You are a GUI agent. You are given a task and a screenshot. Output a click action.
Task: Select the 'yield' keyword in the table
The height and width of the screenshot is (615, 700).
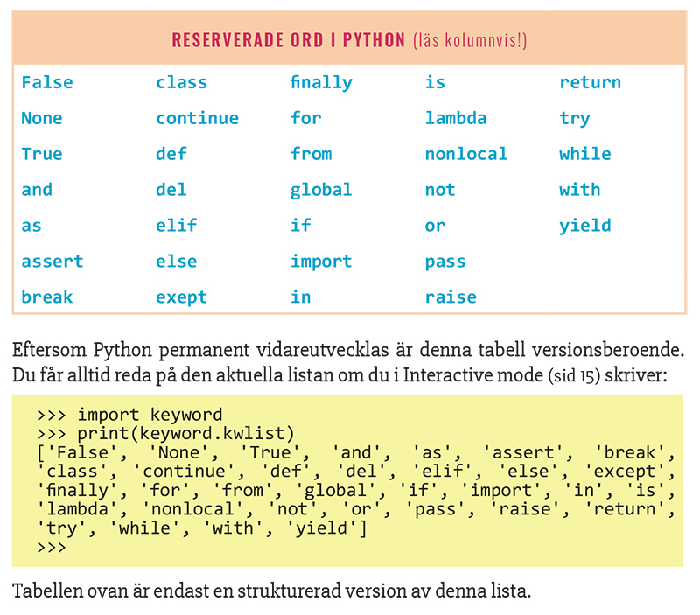tap(584, 226)
